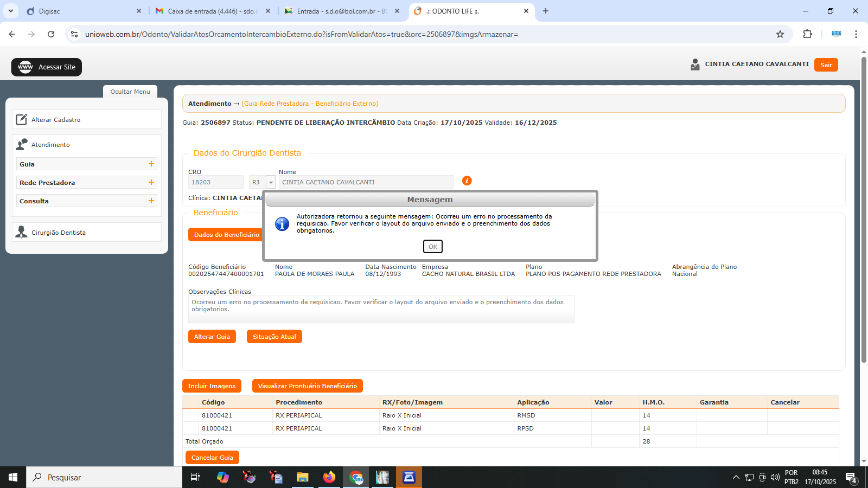This screenshot has height=488, width=868.
Task: Log out using the Sair button
Action: coord(826,65)
